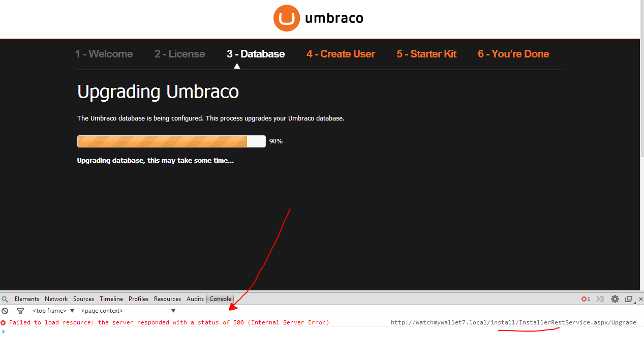Click the orange Umbraco logo icon
Image resolution: width=644 pixels, height=359 pixels.
[287, 18]
